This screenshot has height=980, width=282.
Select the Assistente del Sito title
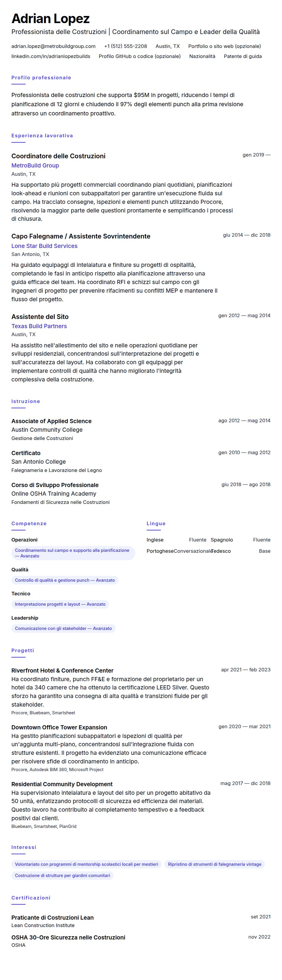pyautogui.click(x=40, y=317)
